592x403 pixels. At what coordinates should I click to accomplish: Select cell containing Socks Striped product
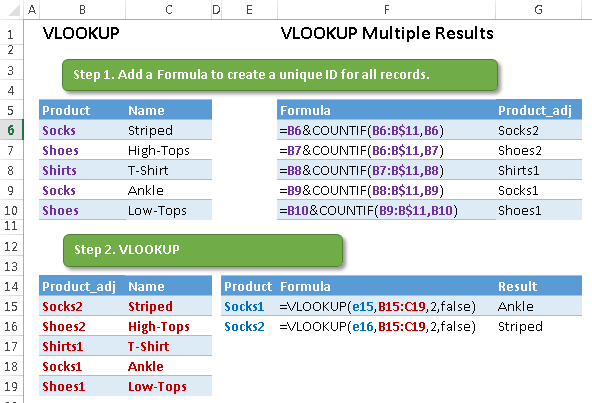[x=82, y=130]
